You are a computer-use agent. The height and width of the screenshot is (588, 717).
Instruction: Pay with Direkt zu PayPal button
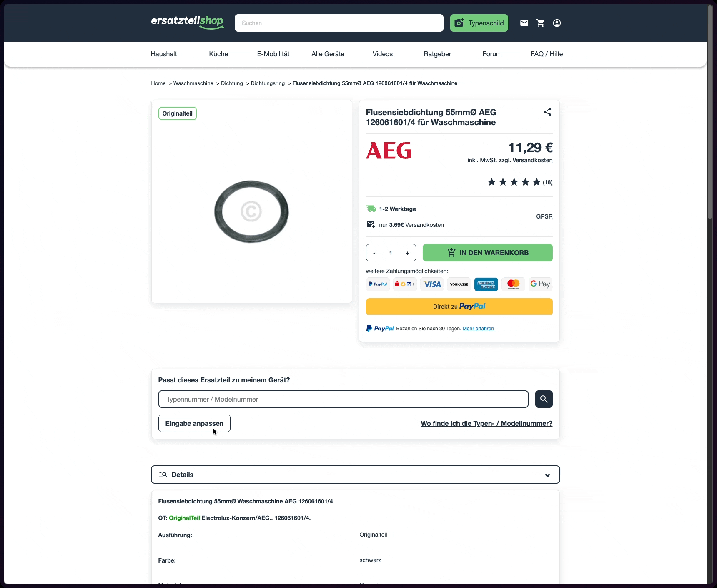[459, 307]
